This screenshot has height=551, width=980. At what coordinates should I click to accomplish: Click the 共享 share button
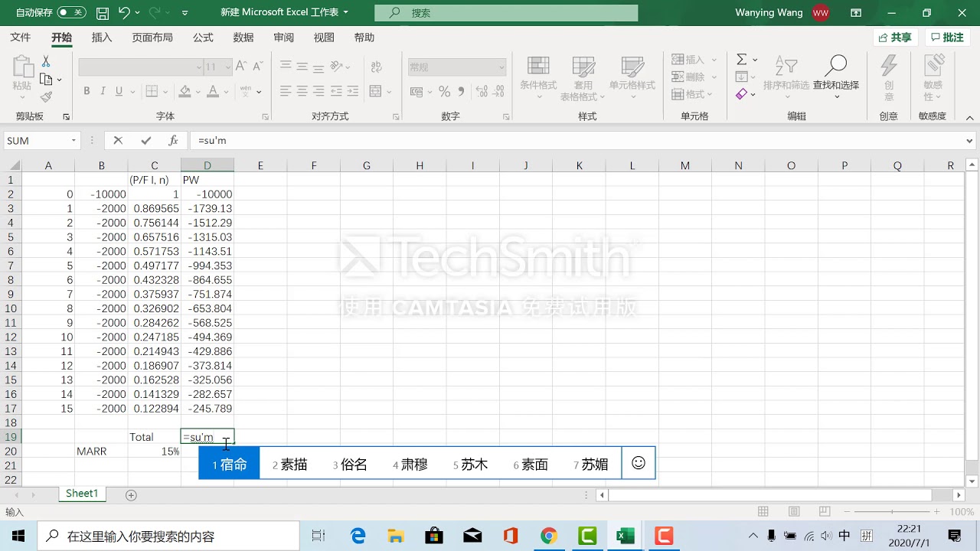tap(896, 37)
